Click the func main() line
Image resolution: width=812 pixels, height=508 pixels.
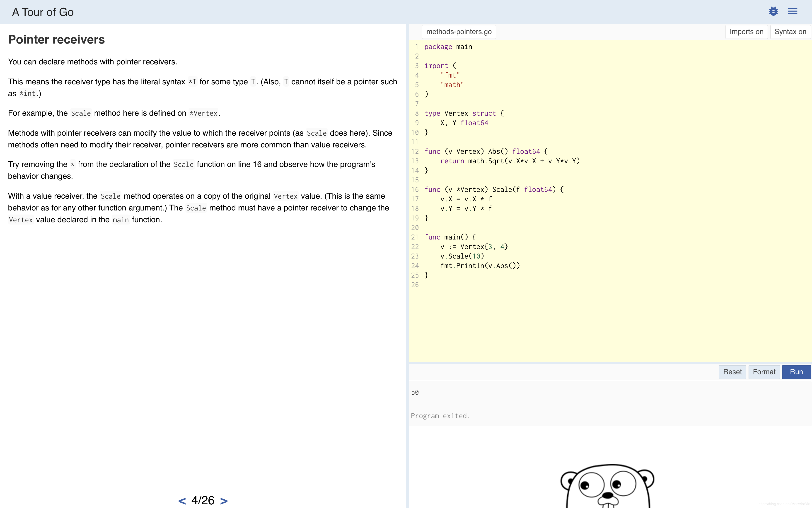coord(450,237)
